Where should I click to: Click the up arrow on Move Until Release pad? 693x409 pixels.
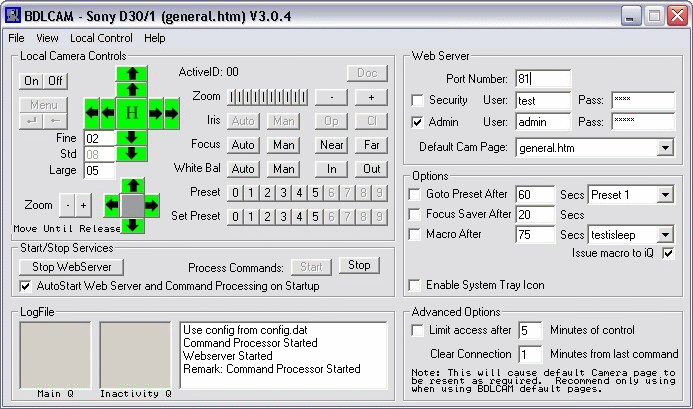(133, 185)
